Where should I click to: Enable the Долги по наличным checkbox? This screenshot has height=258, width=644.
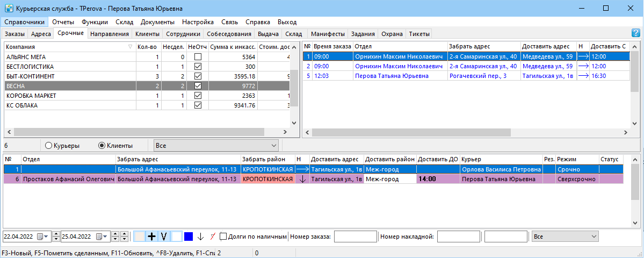[x=223, y=236]
